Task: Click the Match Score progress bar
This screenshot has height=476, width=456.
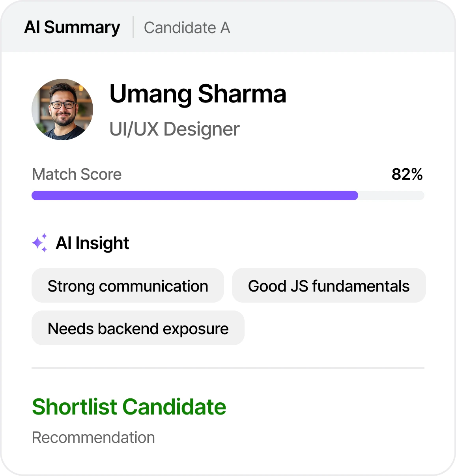Action: coord(228,195)
